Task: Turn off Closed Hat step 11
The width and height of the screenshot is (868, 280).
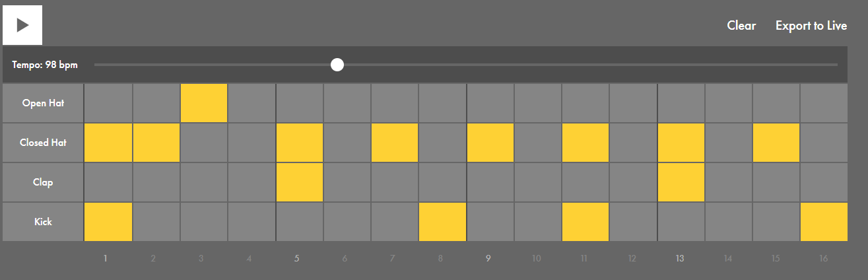Action: (586, 143)
